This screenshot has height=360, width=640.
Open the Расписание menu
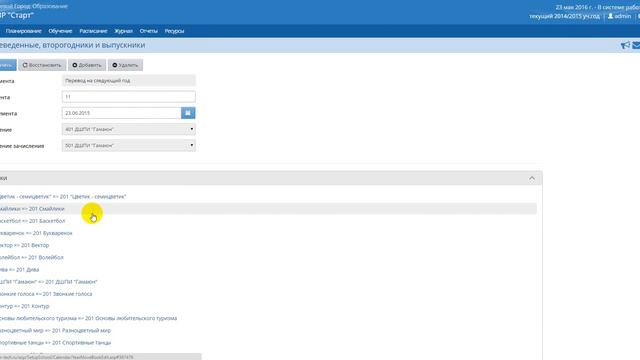pos(93,31)
